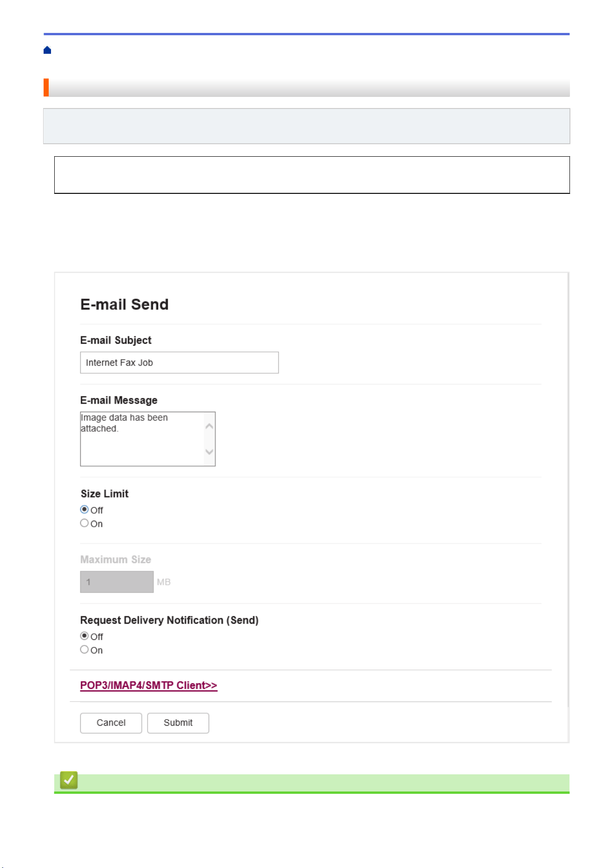Click the green Related Information bar
This screenshot has width=614, height=868.
coord(312,784)
